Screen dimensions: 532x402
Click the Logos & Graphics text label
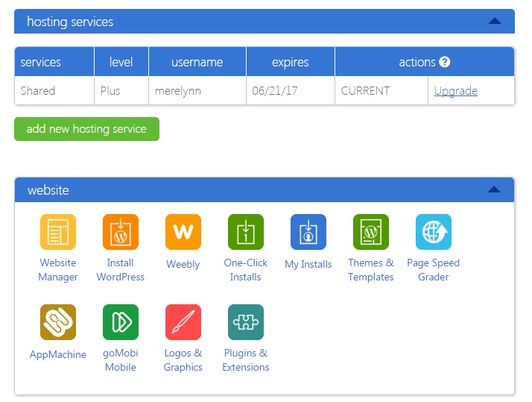[x=183, y=360]
